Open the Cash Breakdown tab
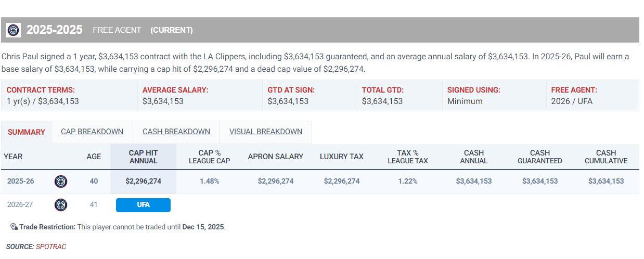 (x=176, y=132)
